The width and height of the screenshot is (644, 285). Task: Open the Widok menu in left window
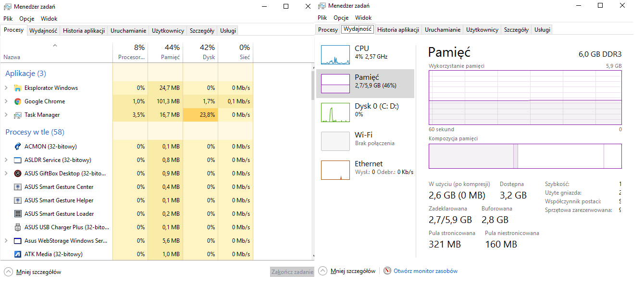49,19
